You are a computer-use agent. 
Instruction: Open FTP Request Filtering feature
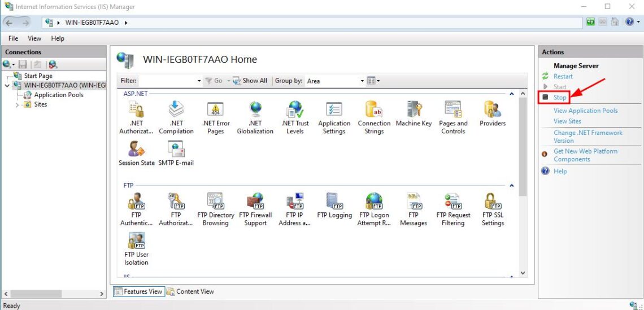(x=453, y=209)
